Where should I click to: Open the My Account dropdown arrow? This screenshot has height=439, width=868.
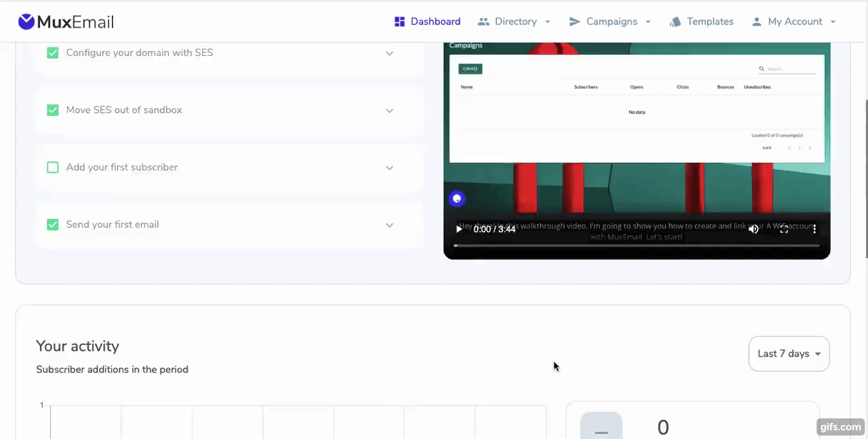pos(833,22)
